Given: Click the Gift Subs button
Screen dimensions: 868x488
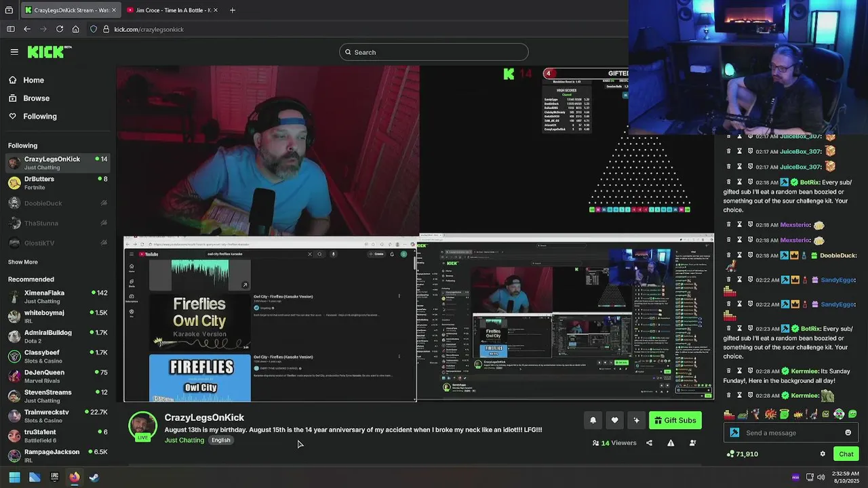Looking at the screenshot, I should (675, 420).
